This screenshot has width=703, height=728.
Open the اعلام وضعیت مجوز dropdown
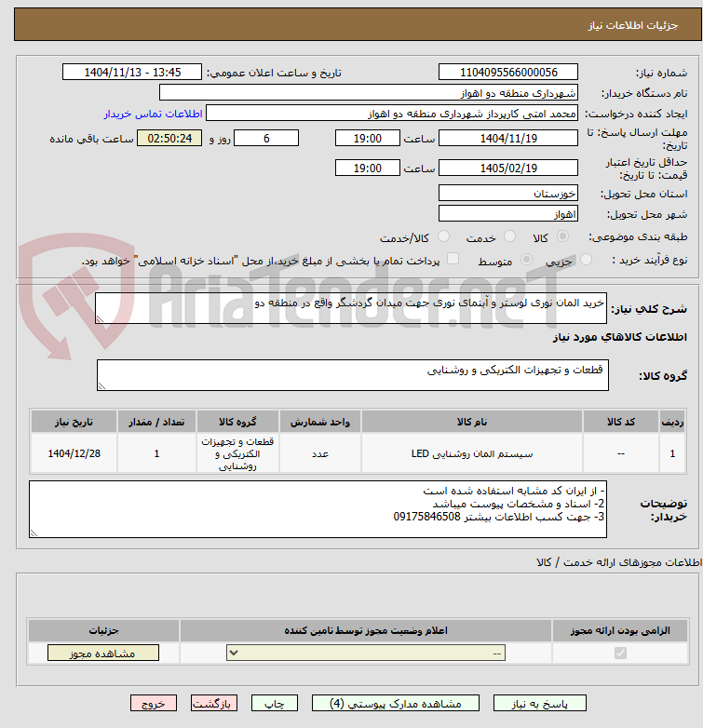click(366, 653)
